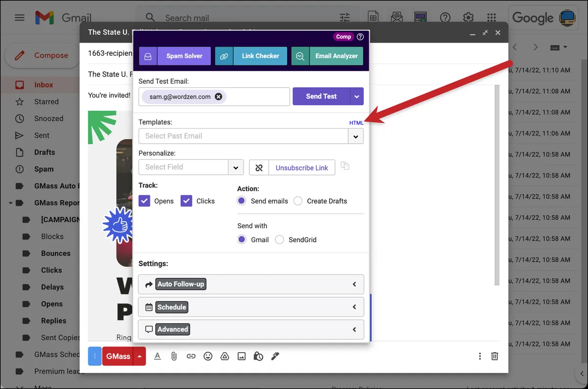Click the GMass follow-up campaign icon in header
588x389 pixels.
click(x=396, y=18)
